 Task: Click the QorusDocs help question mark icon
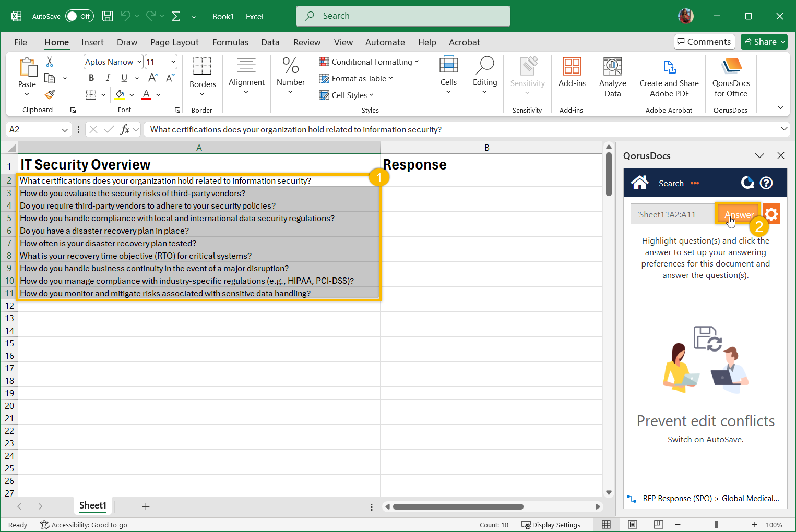click(766, 183)
